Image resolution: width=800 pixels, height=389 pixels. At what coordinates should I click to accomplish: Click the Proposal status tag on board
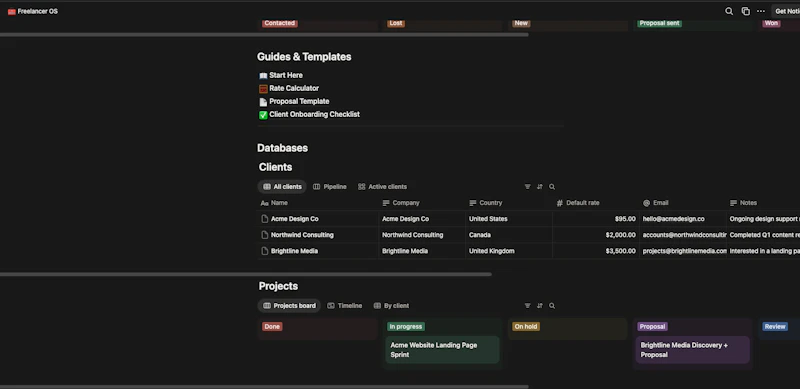[652, 327]
